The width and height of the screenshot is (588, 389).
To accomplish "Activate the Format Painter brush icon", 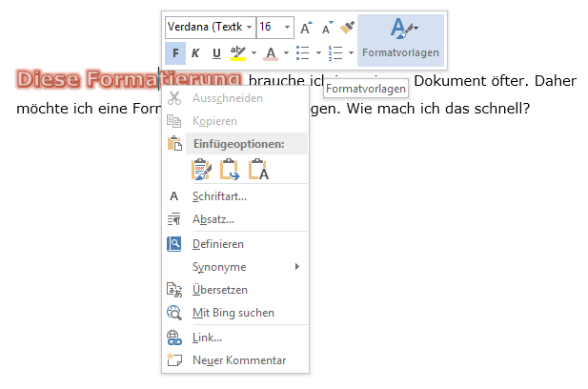I will point(347,28).
